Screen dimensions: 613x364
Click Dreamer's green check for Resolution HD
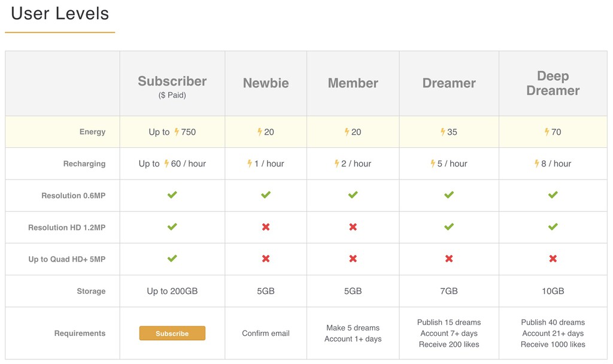[449, 227]
